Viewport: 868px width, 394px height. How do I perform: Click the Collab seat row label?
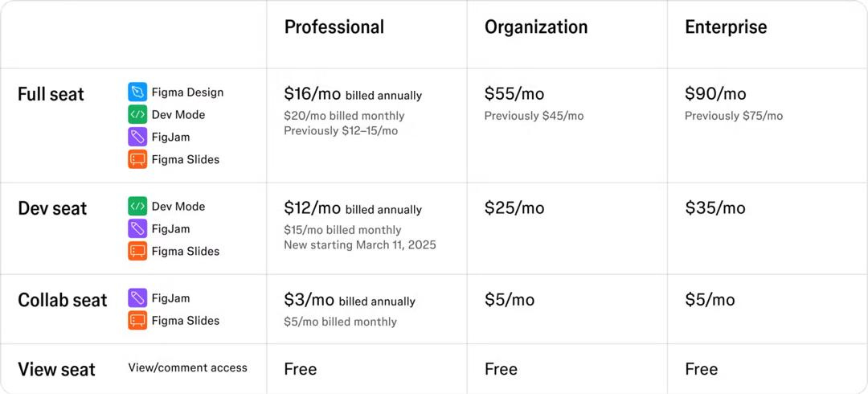point(62,301)
